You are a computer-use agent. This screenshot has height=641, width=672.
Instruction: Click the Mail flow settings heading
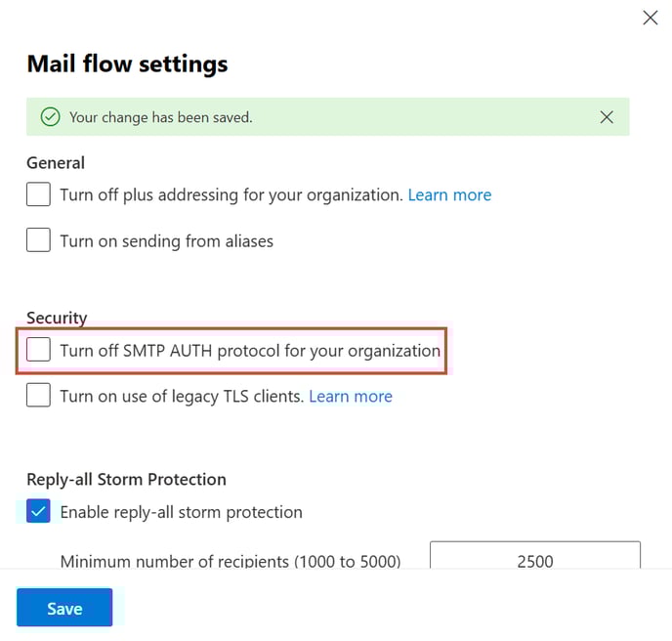127,64
